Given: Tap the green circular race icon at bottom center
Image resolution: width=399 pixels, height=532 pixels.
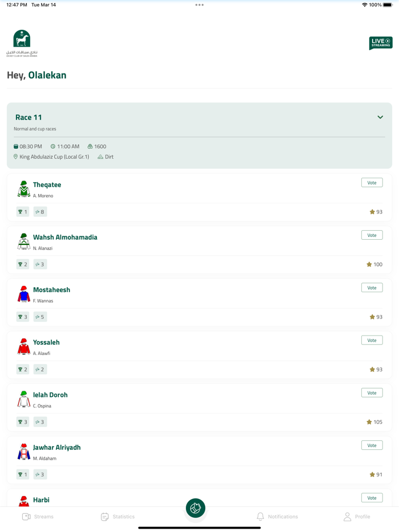Looking at the screenshot, I should [x=196, y=508].
